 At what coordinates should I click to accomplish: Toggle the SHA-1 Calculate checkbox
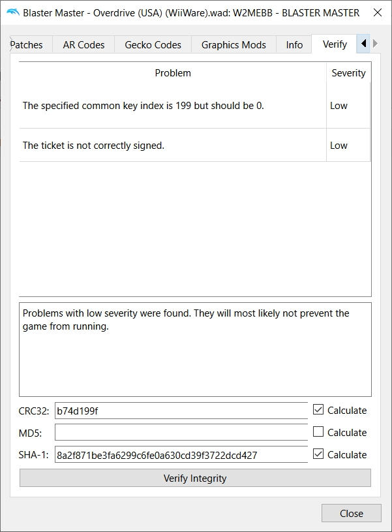[x=318, y=454]
